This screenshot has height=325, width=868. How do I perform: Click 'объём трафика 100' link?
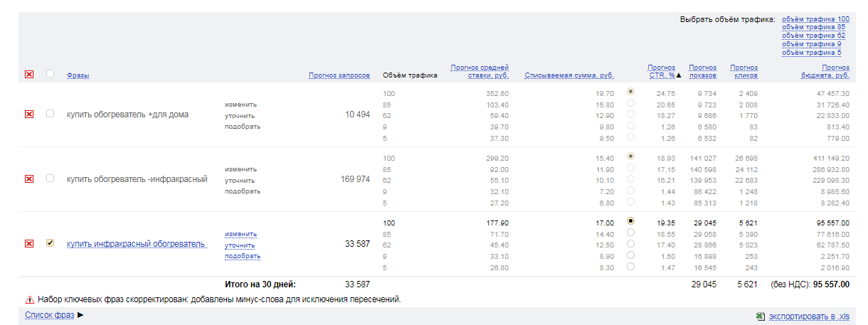pyautogui.click(x=815, y=19)
